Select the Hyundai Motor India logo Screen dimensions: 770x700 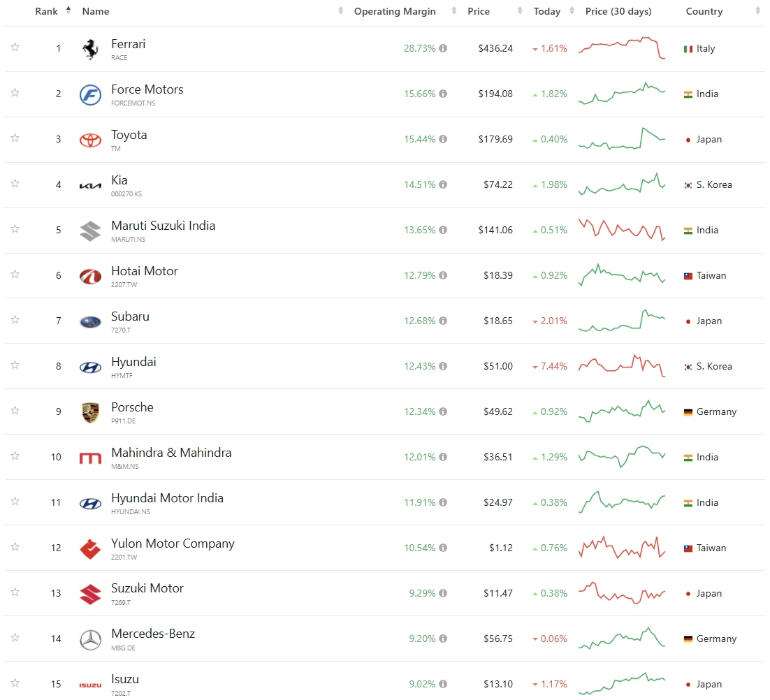click(x=90, y=504)
